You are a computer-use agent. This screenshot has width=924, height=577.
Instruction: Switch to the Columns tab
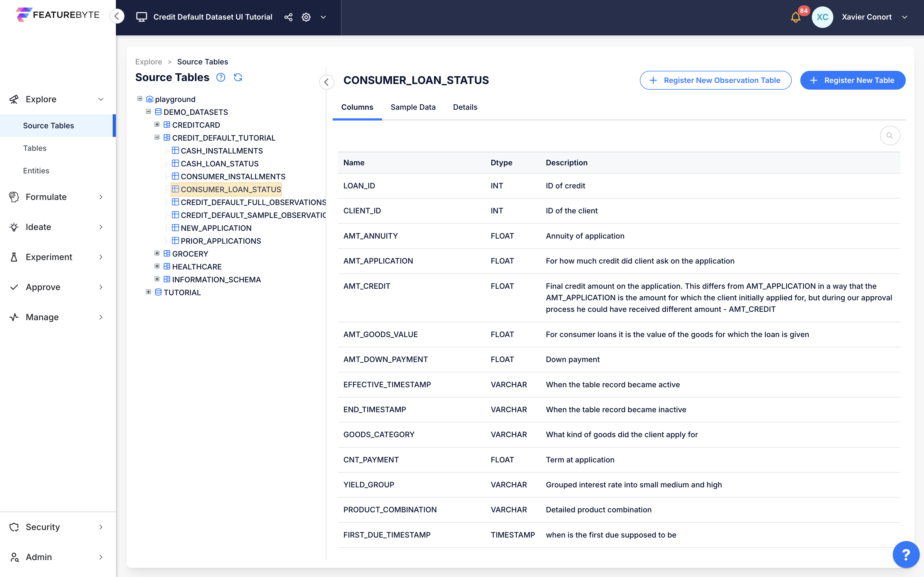coord(357,107)
